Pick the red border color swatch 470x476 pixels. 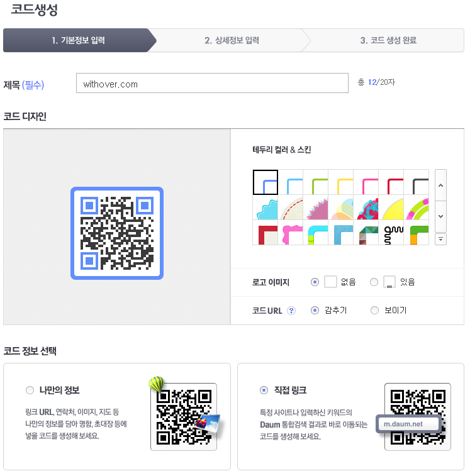(391, 182)
